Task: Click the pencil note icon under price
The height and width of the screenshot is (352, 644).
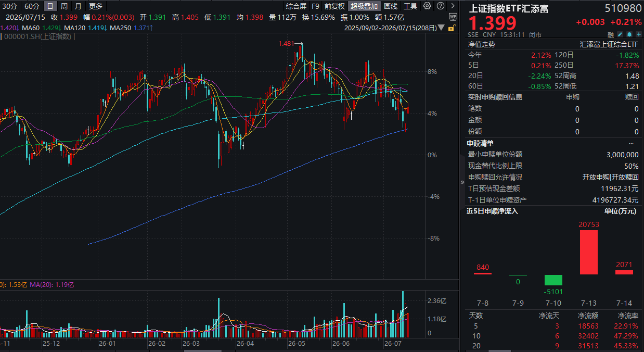Action: [620, 34]
